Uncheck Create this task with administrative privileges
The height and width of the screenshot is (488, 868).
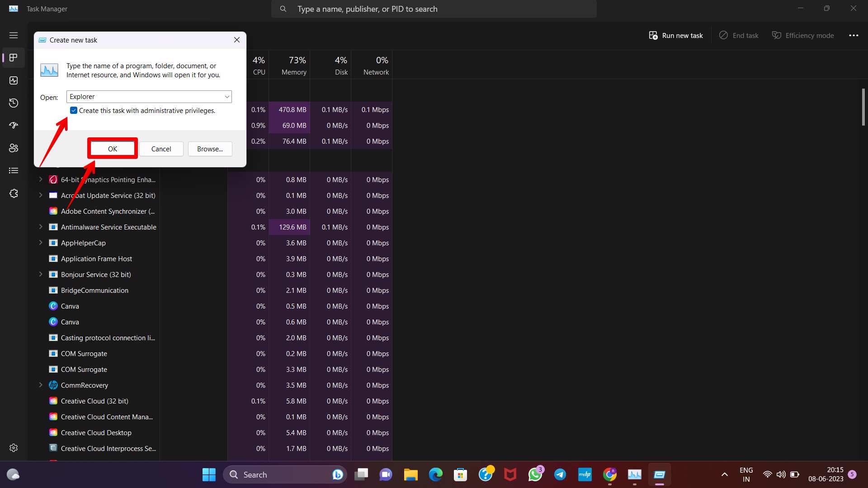click(x=73, y=110)
